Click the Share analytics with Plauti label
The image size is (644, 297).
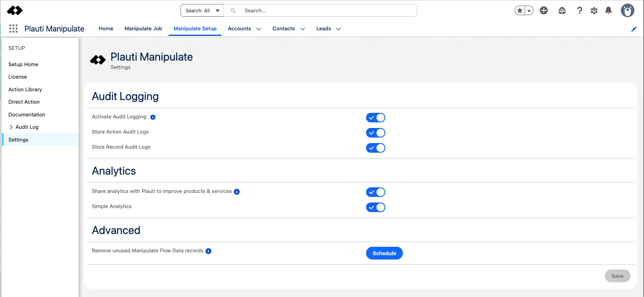pyautogui.click(x=162, y=191)
